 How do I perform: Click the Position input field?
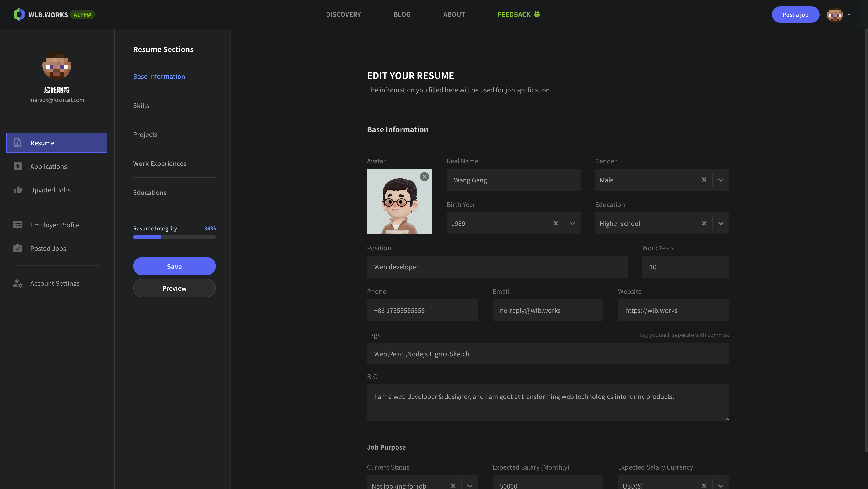coord(497,267)
